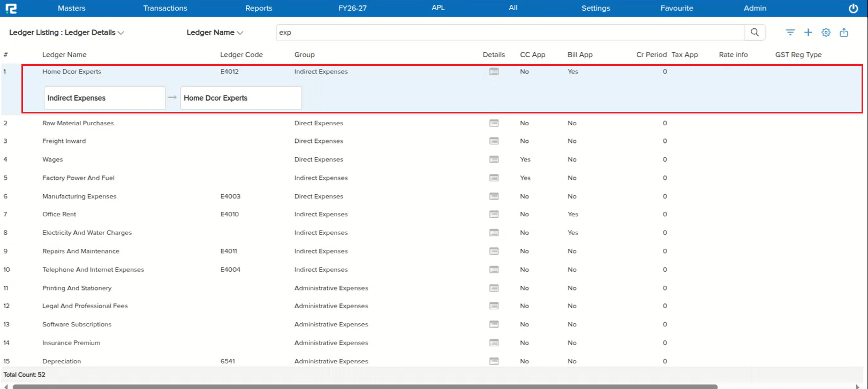Click ledger code E4012
This screenshot has height=389, width=868.
coord(229,72)
